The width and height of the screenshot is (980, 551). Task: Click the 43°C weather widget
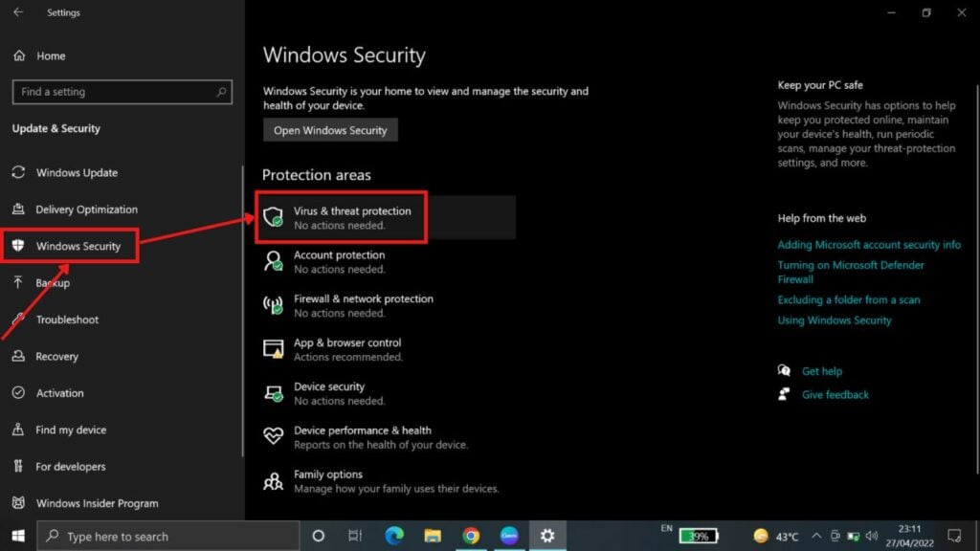point(776,536)
